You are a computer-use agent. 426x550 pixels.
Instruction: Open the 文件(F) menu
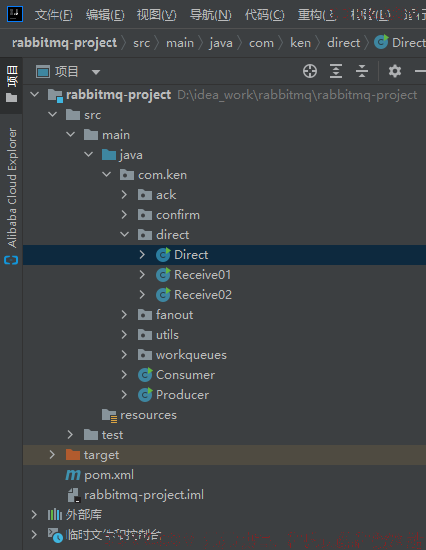(x=53, y=15)
